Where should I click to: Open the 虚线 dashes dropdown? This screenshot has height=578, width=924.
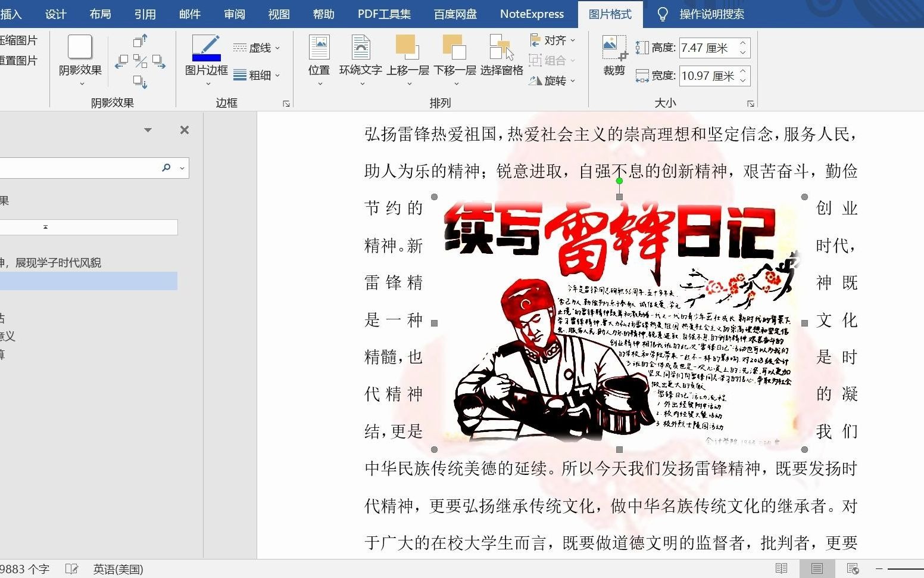[257, 48]
